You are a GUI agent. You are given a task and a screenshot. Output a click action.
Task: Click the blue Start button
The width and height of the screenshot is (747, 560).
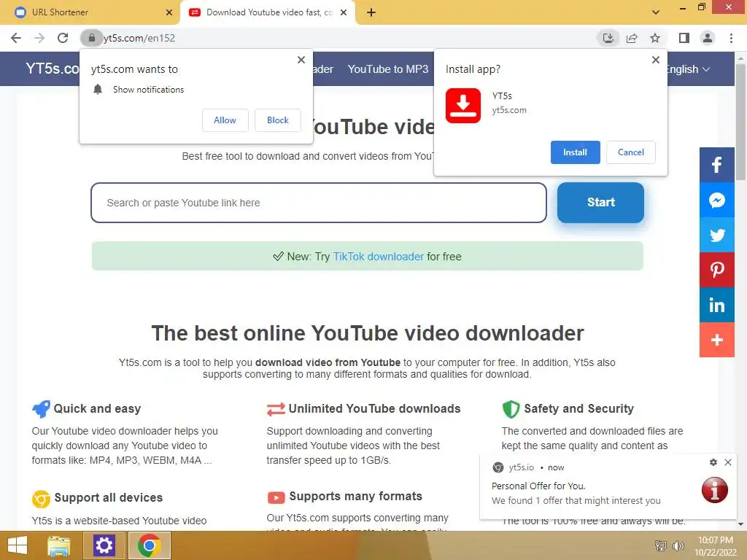(x=601, y=203)
